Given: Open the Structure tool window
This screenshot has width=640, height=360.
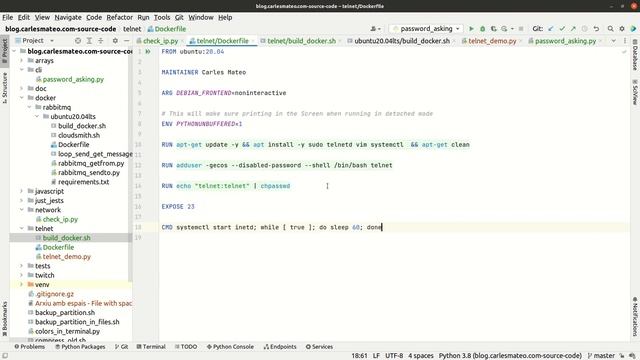Looking at the screenshot, I should (4, 88).
